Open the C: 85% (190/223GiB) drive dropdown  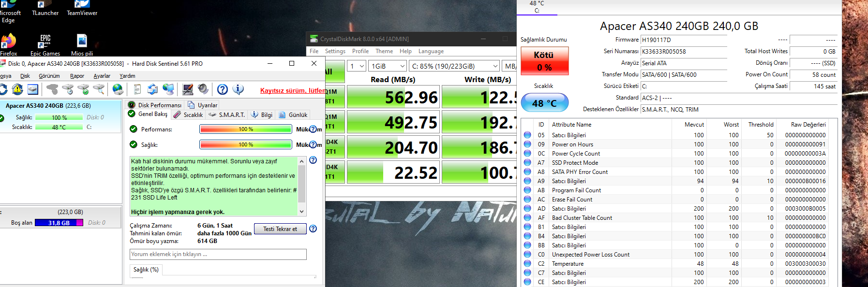click(454, 66)
